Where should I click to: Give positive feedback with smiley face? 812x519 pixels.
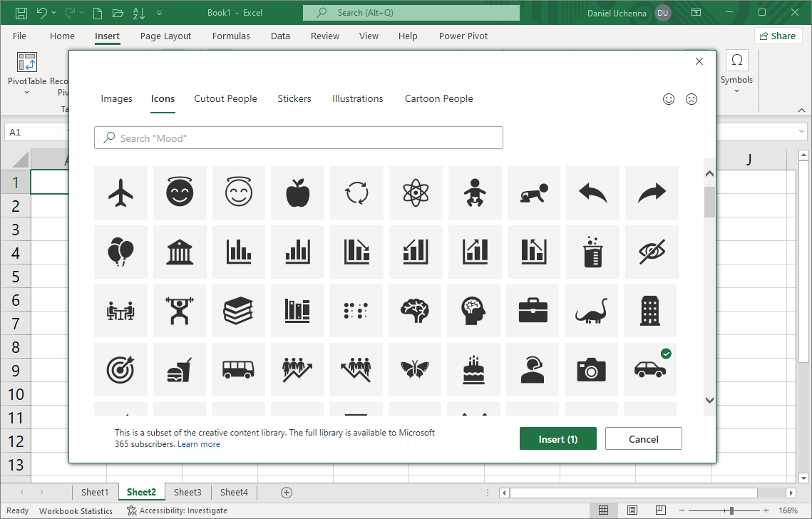[669, 99]
